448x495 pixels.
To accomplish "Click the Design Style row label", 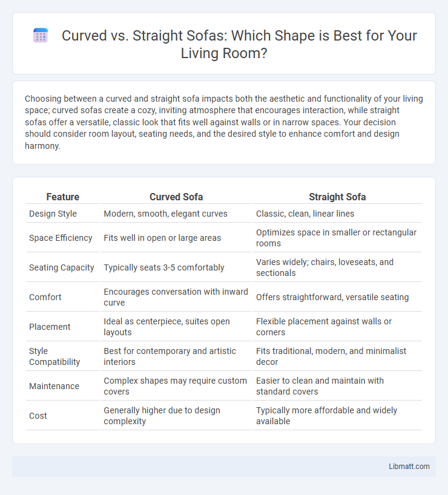I will 53,214.
